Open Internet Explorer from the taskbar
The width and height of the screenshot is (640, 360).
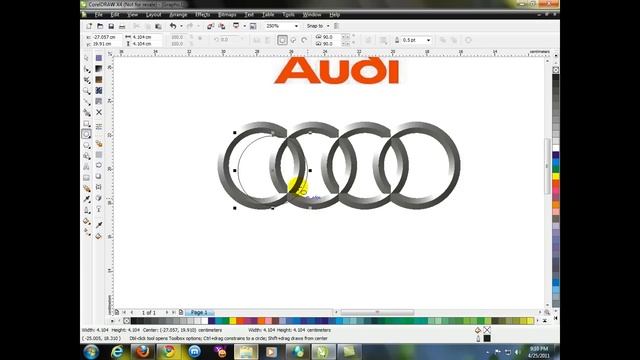pyautogui.click(x=117, y=351)
